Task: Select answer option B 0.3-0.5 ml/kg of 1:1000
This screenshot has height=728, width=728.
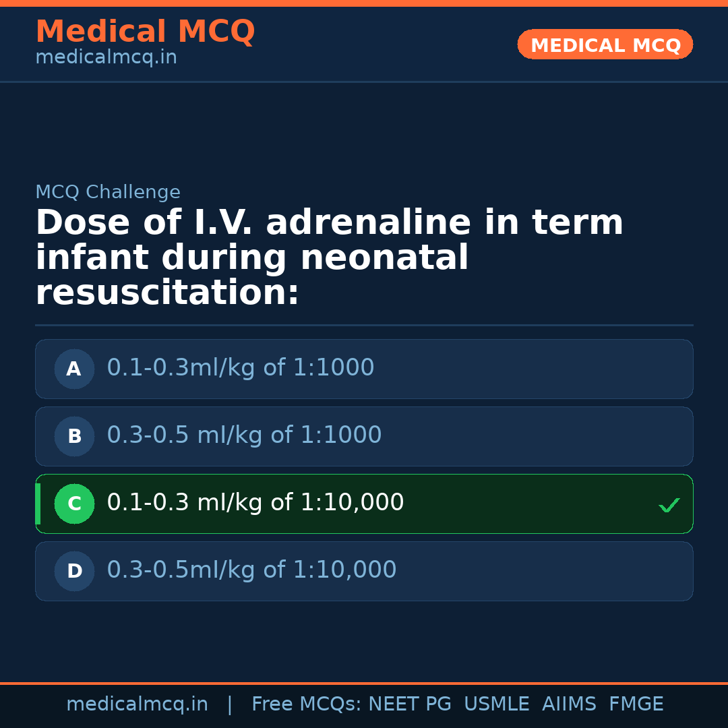Action: 364,436
